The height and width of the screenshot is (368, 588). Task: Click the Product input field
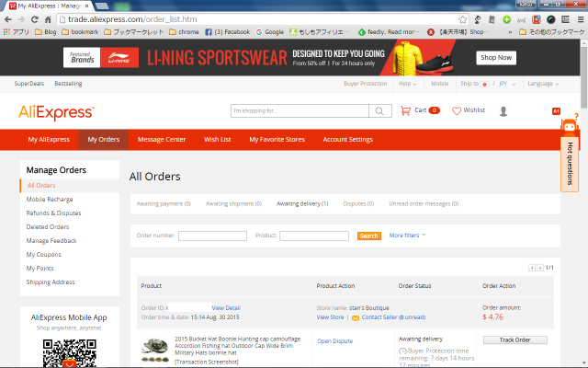314,236
